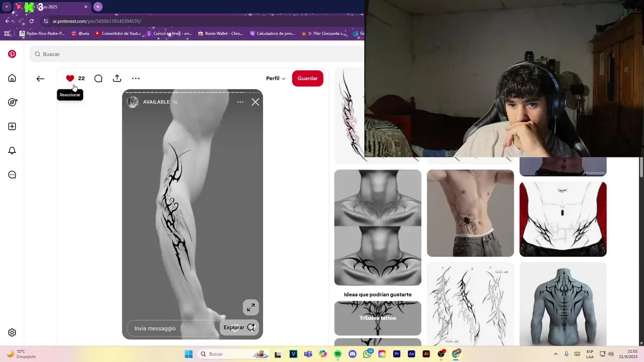Screen dimensions: 644x362
Task: Open Discord from the taskbar
Action: coord(352,354)
